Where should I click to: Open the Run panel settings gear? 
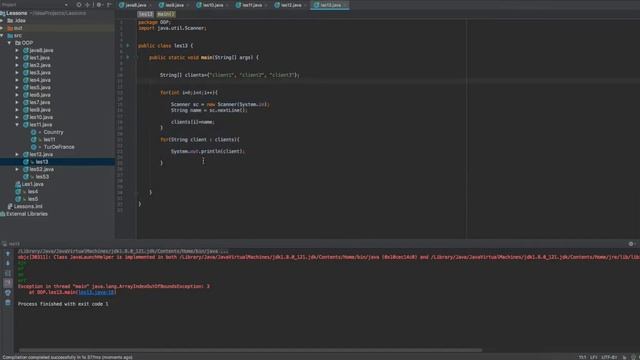coord(631,244)
